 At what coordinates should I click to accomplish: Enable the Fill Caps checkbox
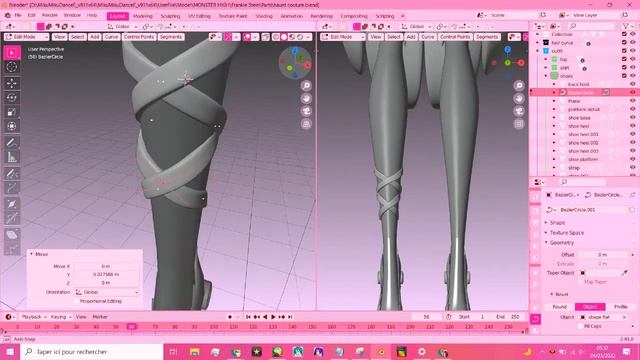point(581,326)
